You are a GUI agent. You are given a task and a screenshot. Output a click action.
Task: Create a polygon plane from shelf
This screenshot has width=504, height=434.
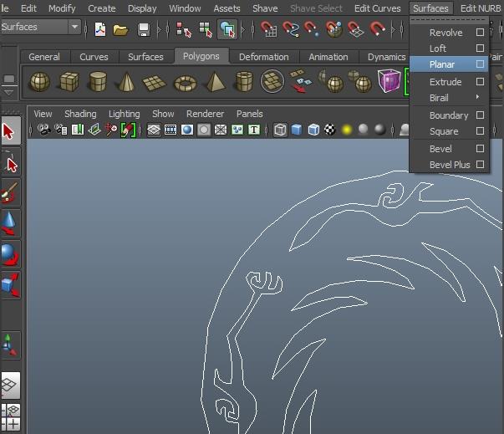155,83
